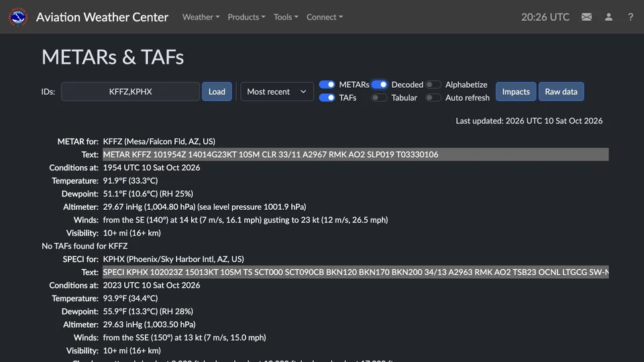This screenshot has width=644, height=362.
Task: Open the Products menu
Action: tap(246, 17)
